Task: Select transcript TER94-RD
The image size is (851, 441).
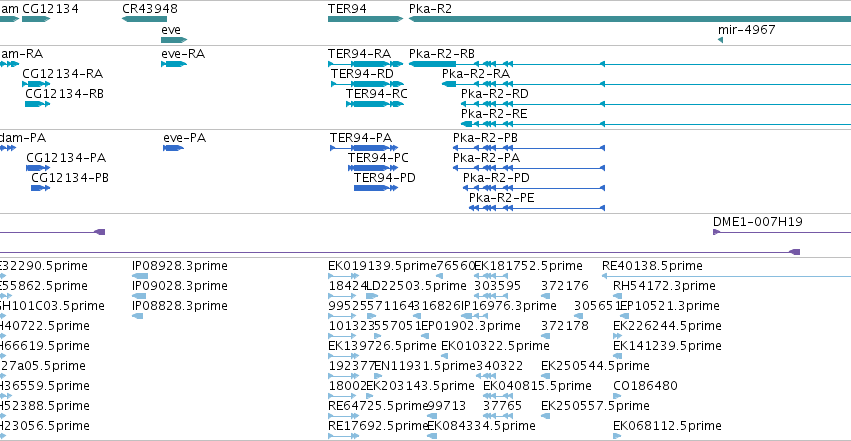Action: click(367, 84)
